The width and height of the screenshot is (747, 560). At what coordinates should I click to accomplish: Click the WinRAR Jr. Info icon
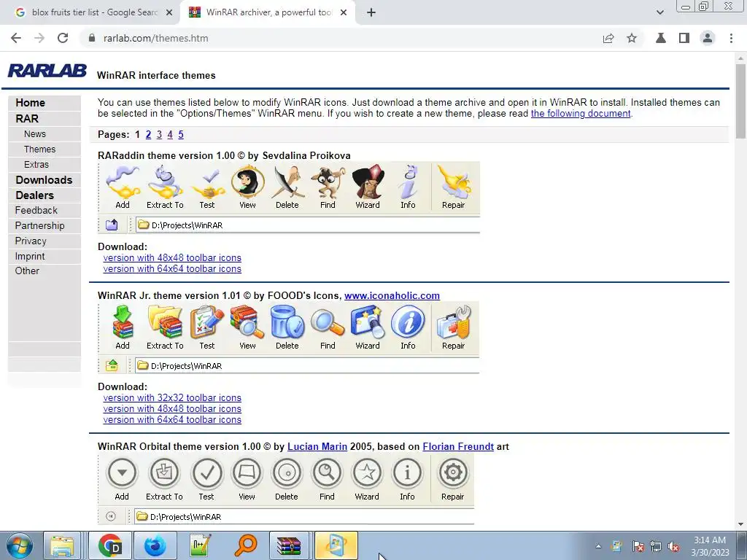(x=408, y=322)
